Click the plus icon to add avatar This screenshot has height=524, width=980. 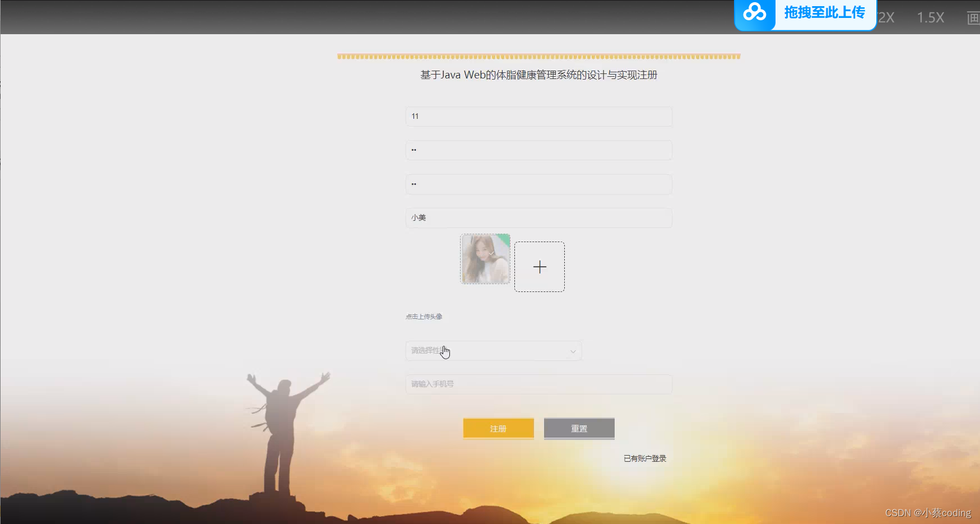pyautogui.click(x=539, y=266)
